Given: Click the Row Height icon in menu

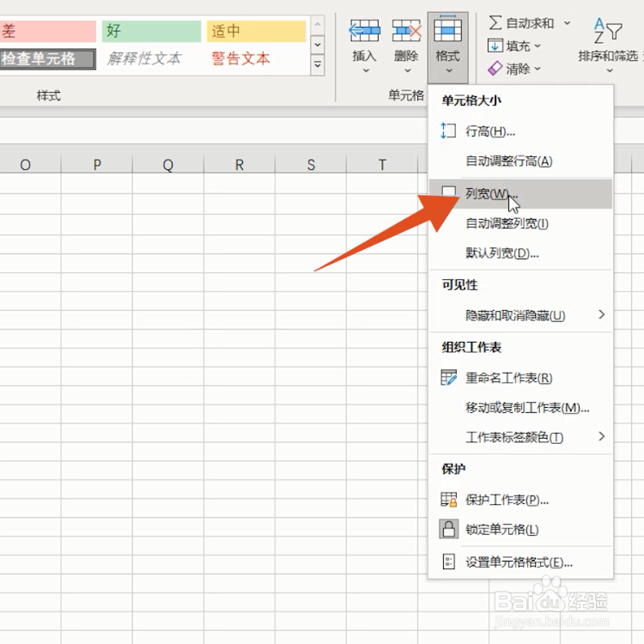Looking at the screenshot, I should point(448,131).
